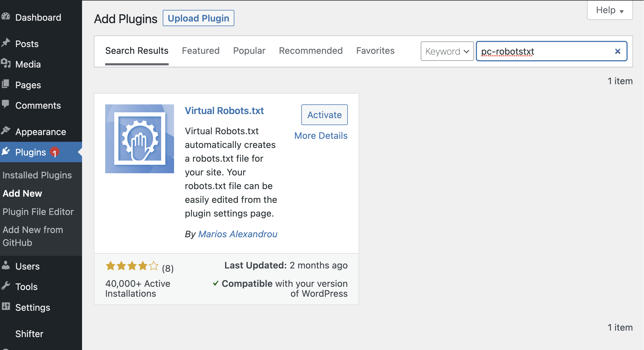Open the Plugin File Editor submenu
Screen dimensions: 644x350
pyautogui.click(x=38, y=212)
